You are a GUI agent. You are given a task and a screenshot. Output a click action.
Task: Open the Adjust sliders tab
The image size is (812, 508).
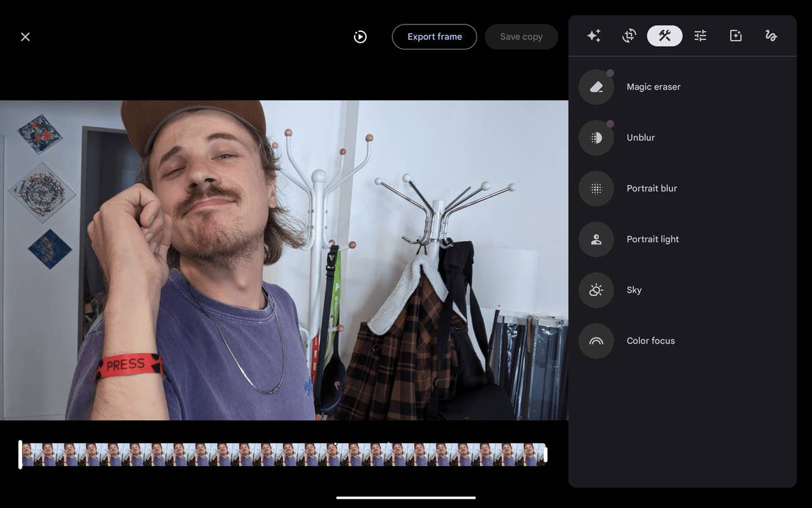[700, 36]
